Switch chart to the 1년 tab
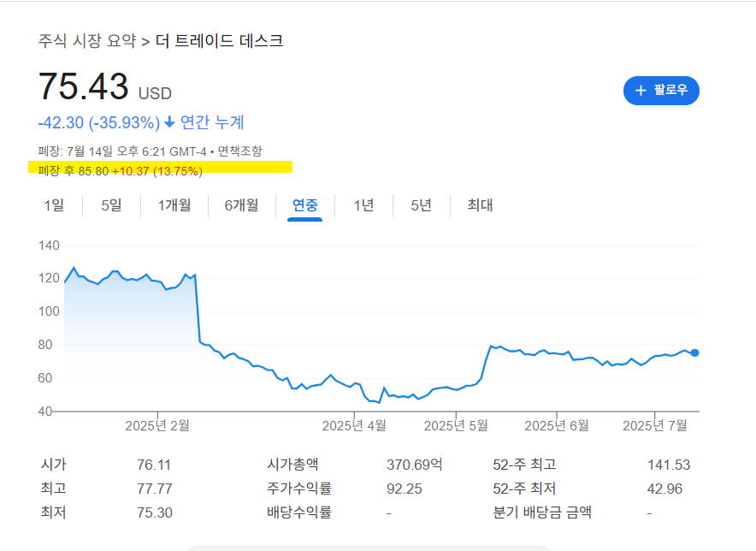The height and width of the screenshot is (551, 756). (363, 205)
